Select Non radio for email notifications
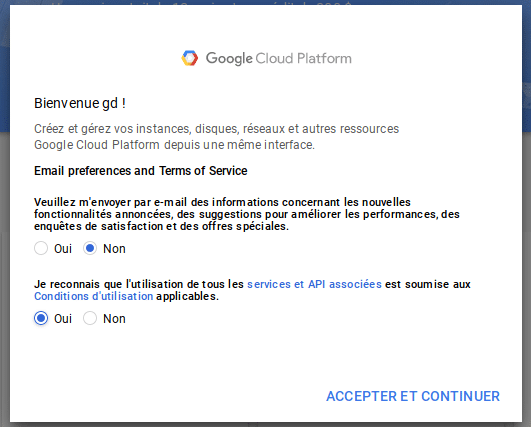 click(x=90, y=248)
